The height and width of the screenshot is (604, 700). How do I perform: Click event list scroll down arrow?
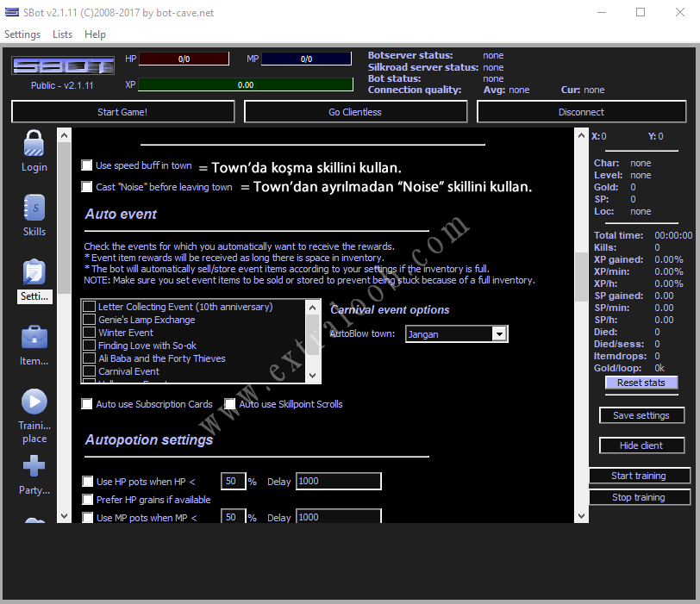[x=312, y=375]
